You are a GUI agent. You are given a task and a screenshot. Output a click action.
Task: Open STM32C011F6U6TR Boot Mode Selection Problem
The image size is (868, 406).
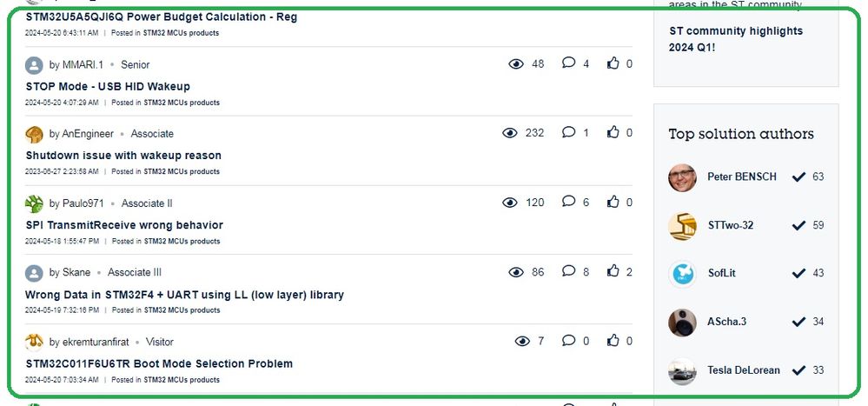(159, 364)
